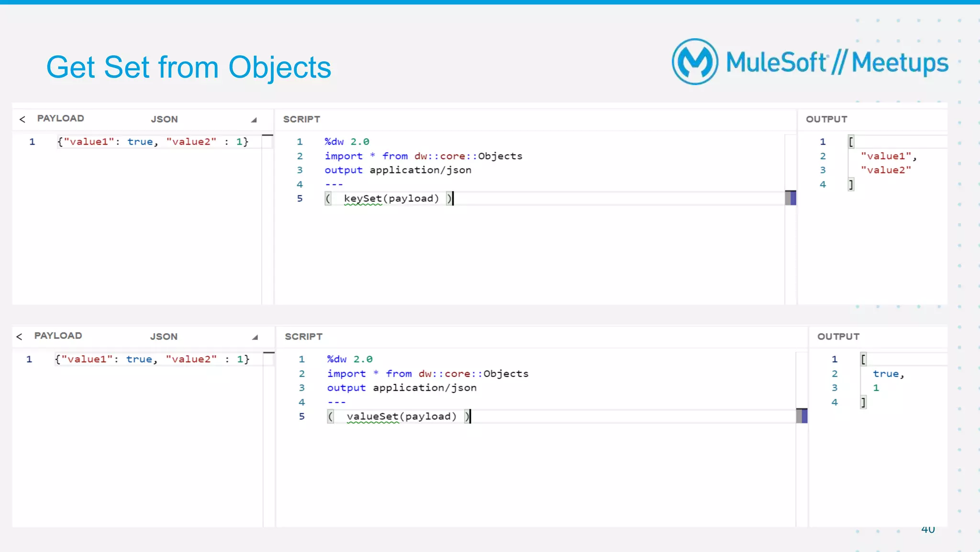
Task: Click the MuleSoft logo icon
Action: pos(695,62)
